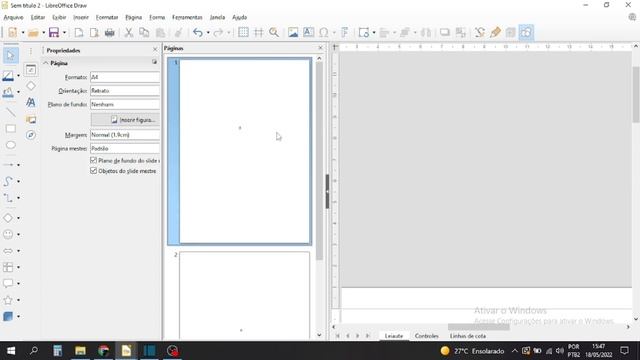Image resolution: width=640 pixels, height=360 pixels.
Task: Open File Explorer from taskbar
Action: [80, 351]
